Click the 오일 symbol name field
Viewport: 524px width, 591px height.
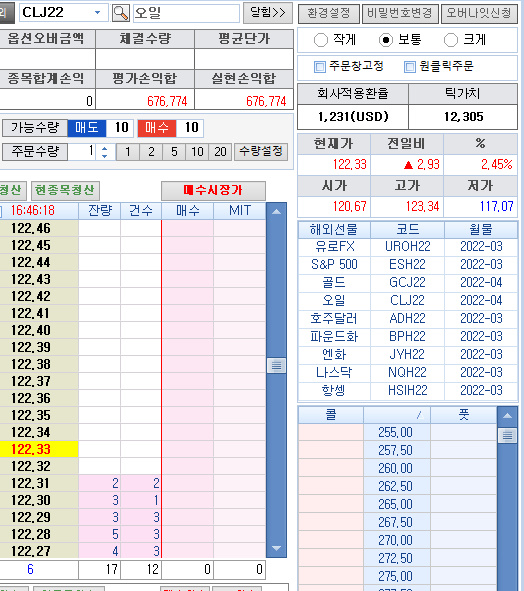tap(187, 13)
